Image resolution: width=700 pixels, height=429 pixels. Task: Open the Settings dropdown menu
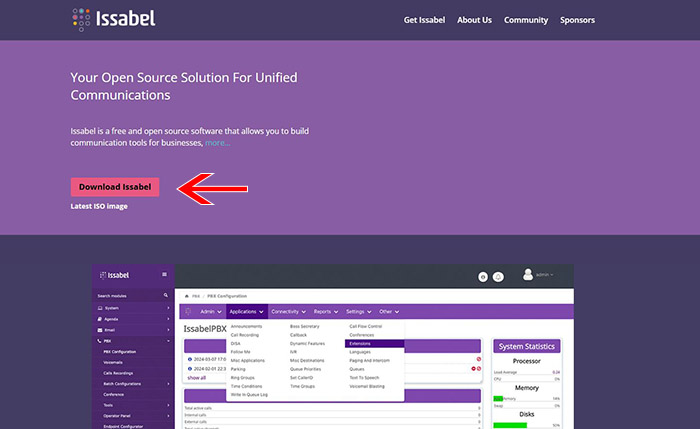(x=358, y=312)
